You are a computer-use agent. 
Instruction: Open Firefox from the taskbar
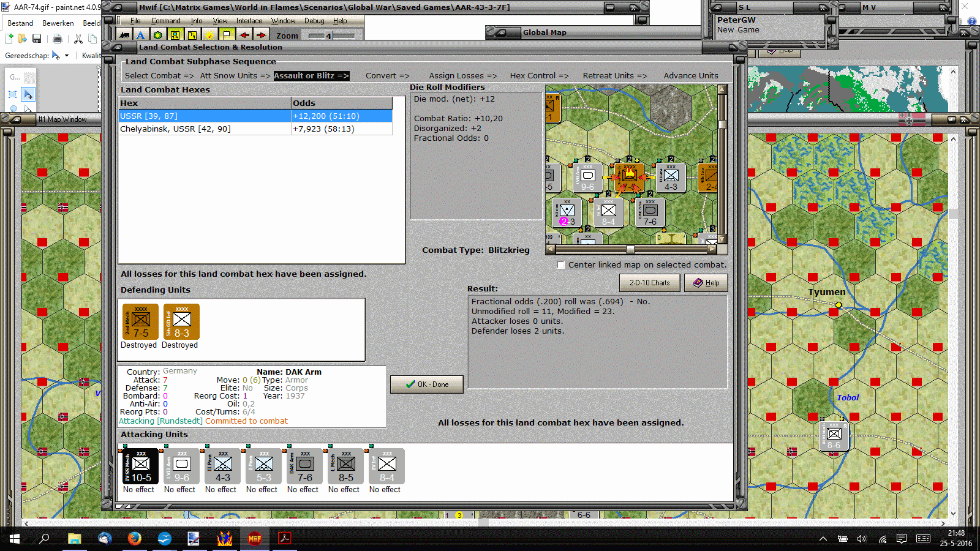134,538
